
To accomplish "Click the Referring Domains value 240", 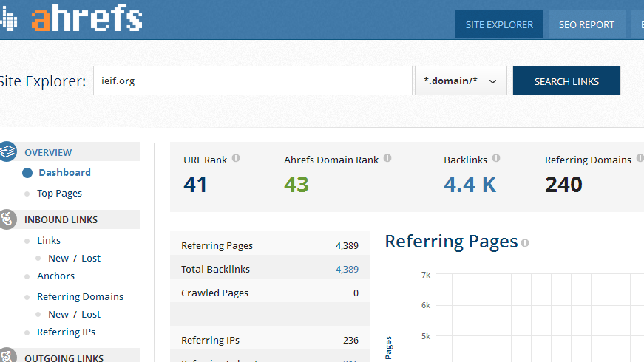I will 563,184.
